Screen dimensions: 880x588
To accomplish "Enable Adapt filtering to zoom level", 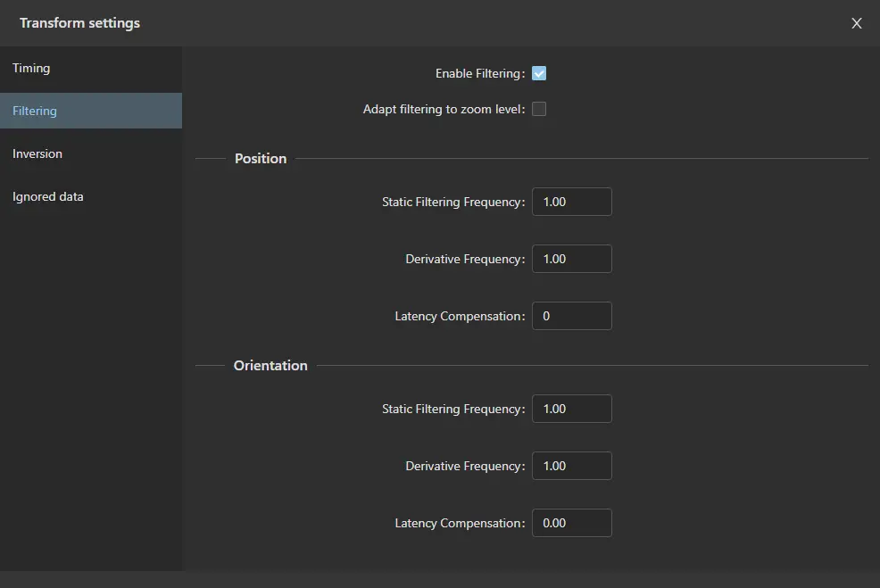I will [x=539, y=109].
